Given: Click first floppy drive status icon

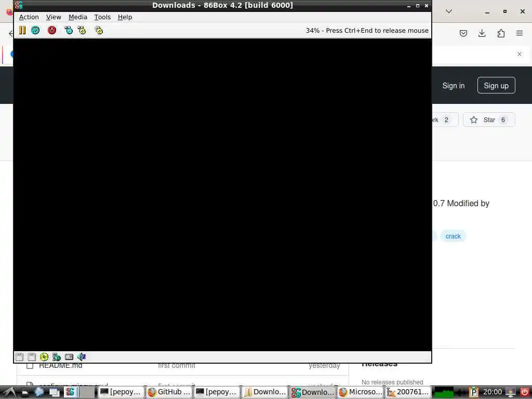Looking at the screenshot, I should click(x=19, y=356).
